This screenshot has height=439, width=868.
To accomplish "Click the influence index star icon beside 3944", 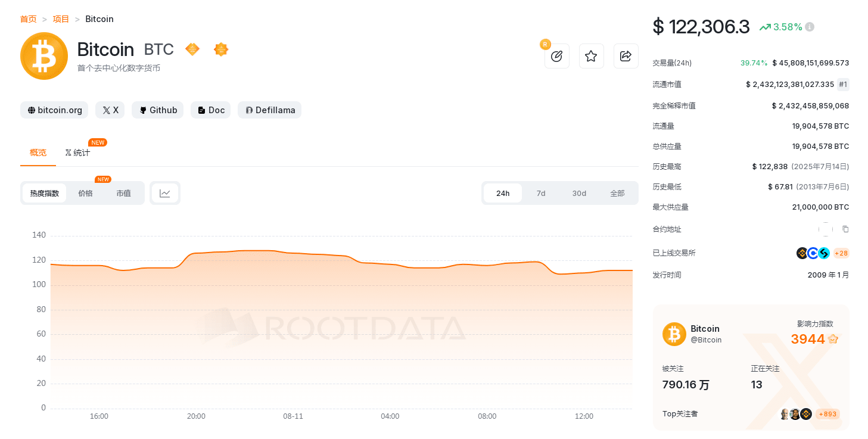I will (833, 339).
